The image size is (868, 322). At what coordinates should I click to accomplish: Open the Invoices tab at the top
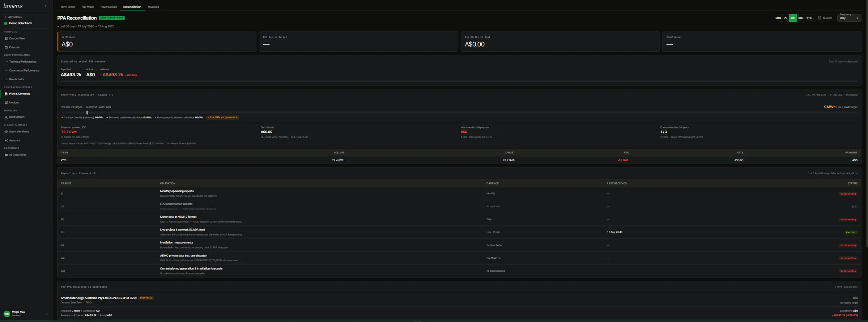click(x=153, y=7)
